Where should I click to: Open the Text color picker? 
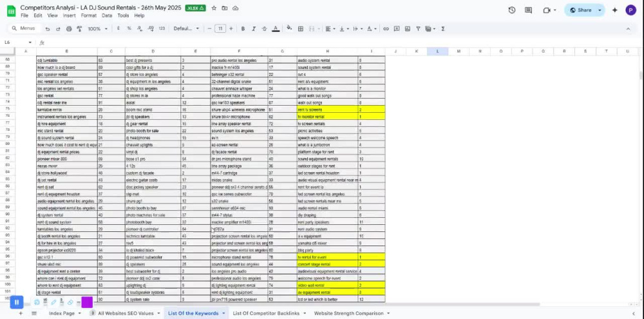(276, 29)
